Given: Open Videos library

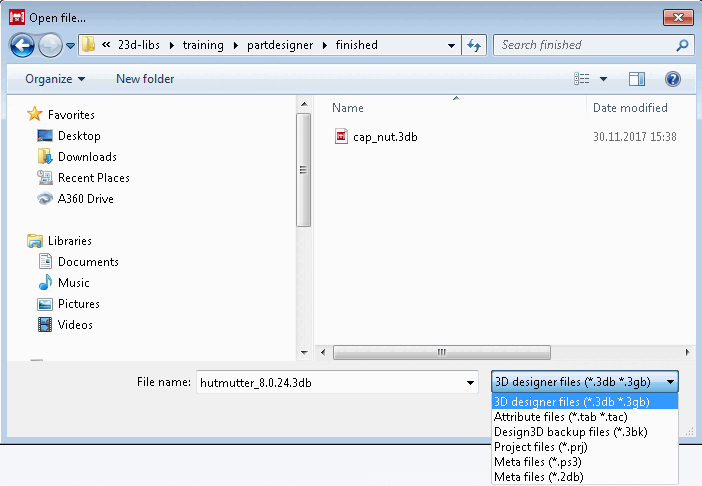Looking at the screenshot, I should point(65,325).
